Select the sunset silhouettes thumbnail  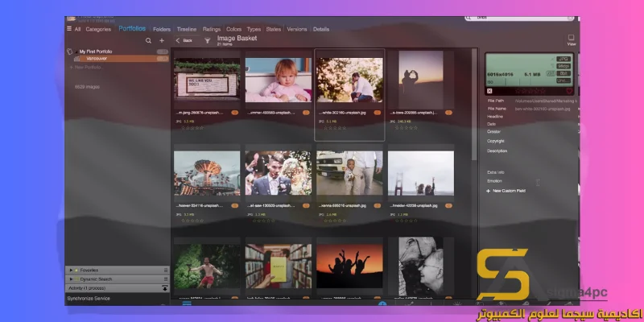pyautogui.click(x=349, y=266)
